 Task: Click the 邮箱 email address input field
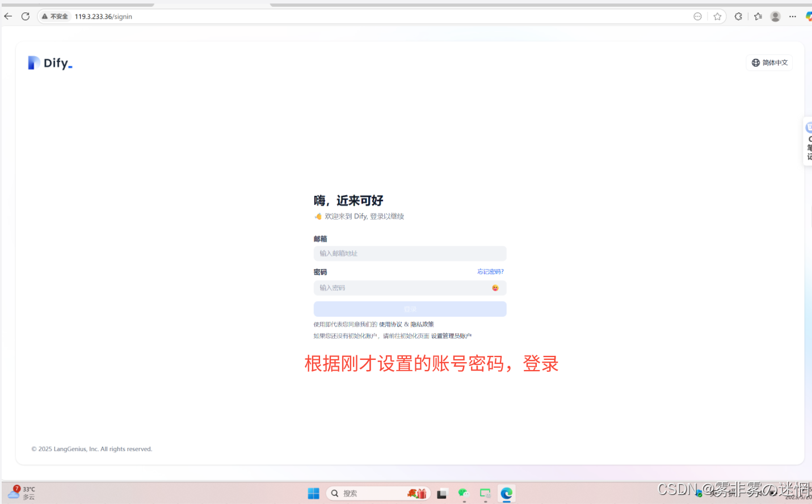click(410, 253)
